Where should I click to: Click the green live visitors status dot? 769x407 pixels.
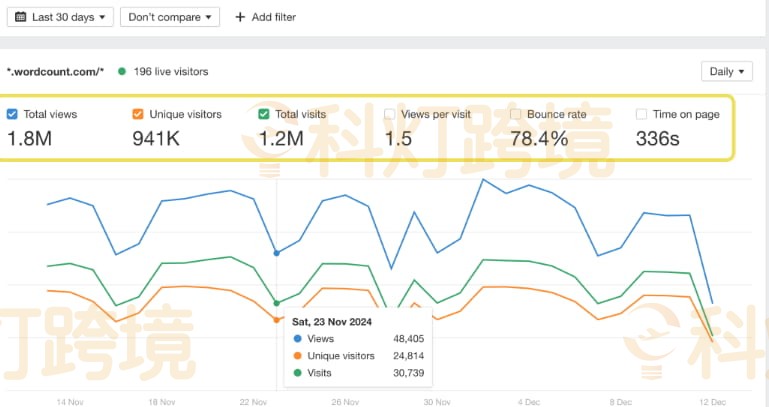[x=122, y=71]
